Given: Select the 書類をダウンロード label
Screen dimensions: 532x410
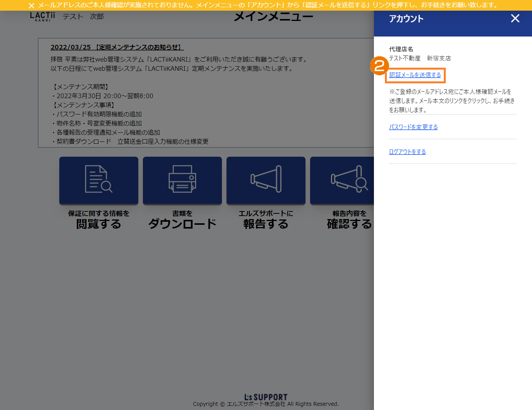Looking at the screenshot, I should (x=182, y=219).
